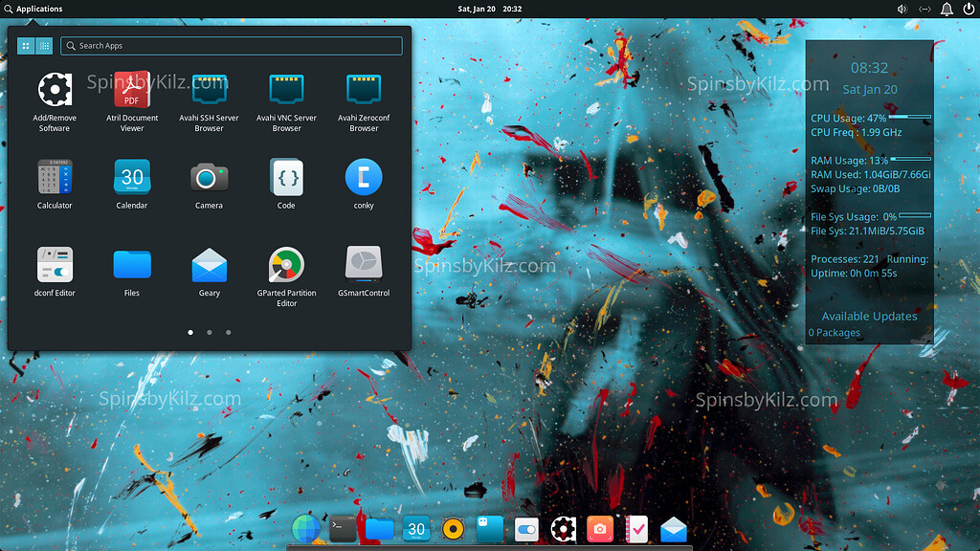Click the CPU Usage bar in Conky
The image size is (980, 551).
(907, 116)
